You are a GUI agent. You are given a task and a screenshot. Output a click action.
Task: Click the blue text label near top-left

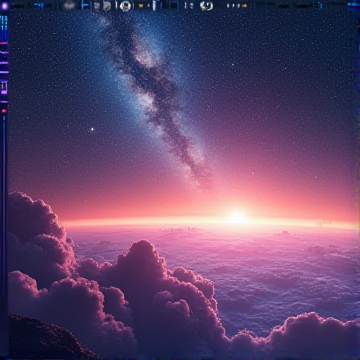(39, 5)
